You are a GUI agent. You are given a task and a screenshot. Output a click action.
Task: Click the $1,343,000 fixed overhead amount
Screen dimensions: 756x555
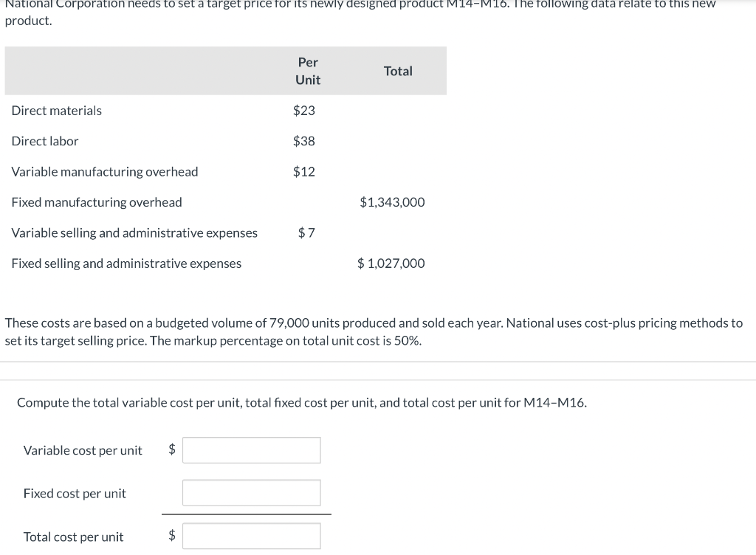pyautogui.click(x=392, y=201)
